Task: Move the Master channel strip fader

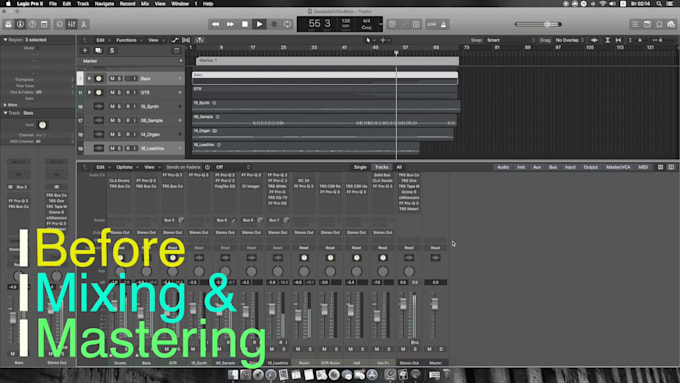Action: click(x=435, y=304)
